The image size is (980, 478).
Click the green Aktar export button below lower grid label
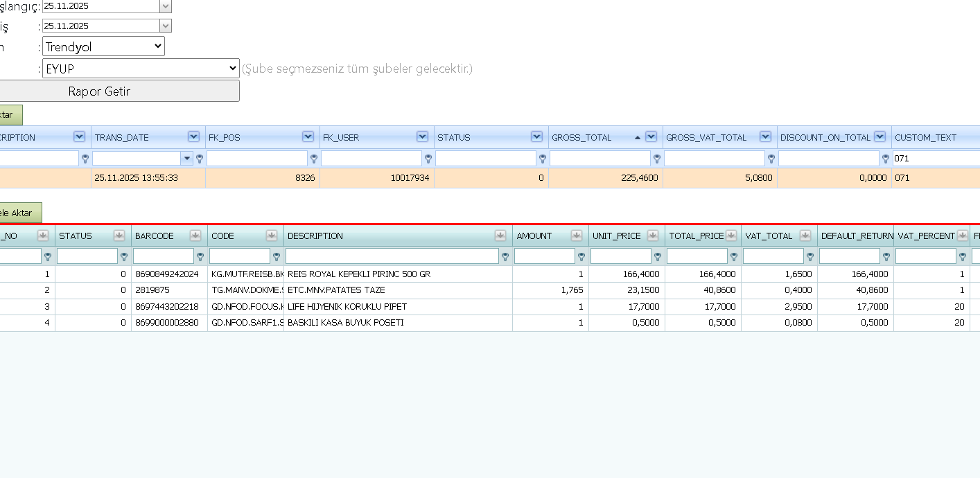(21, 213)
